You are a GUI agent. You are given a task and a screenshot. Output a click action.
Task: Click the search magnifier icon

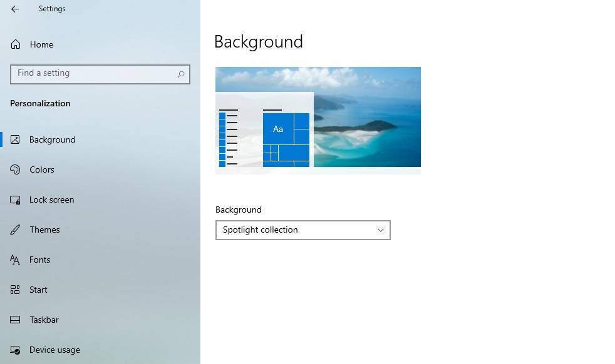pyautogui.click(x=180, y=74)
